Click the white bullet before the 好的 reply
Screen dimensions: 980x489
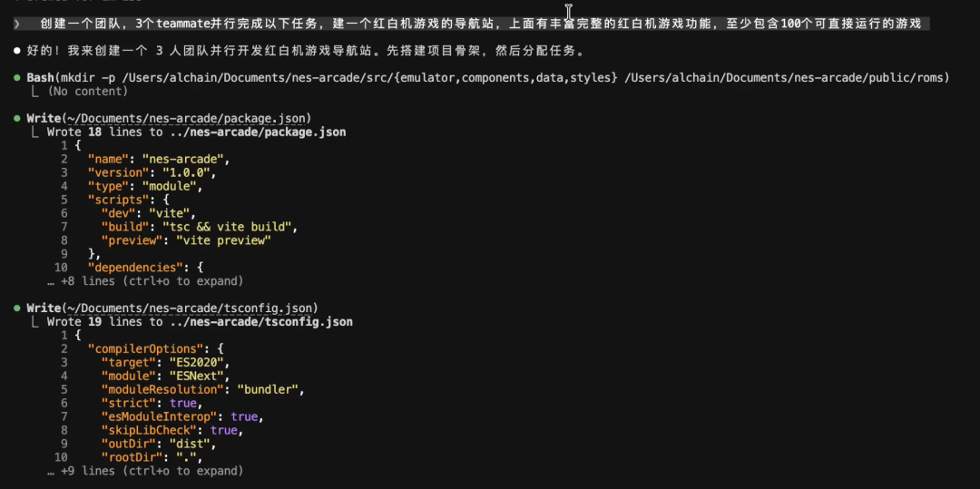17,51
